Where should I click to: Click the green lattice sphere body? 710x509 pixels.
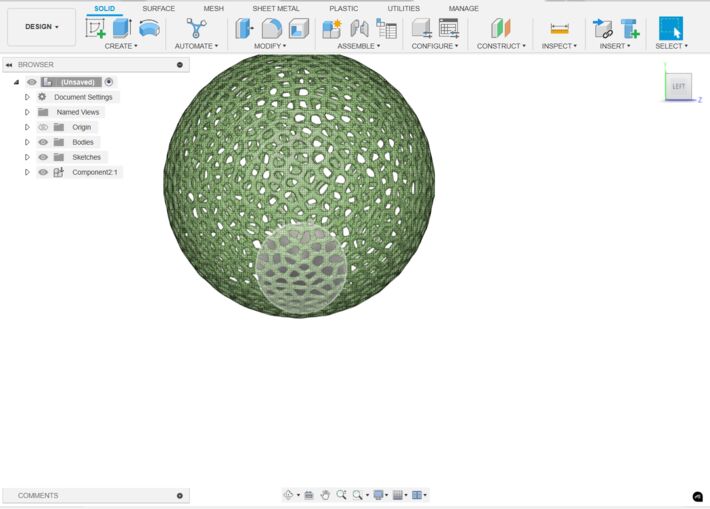(299, 186)
